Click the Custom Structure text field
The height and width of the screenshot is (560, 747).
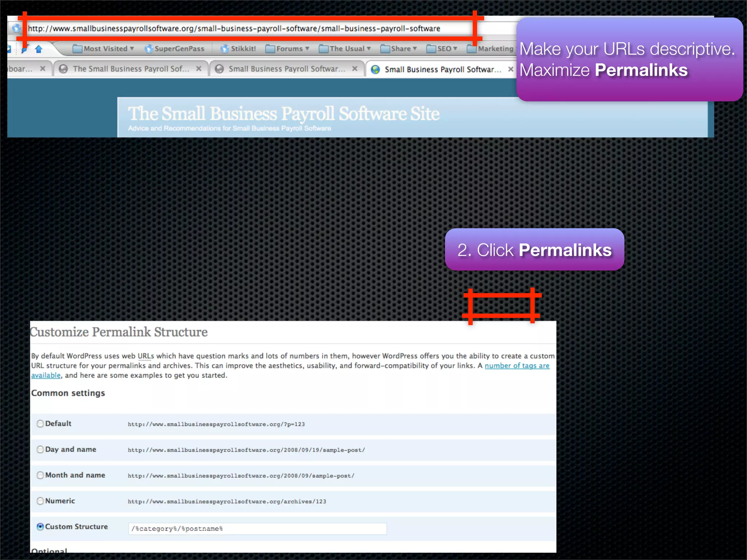(x=258, y=529)
